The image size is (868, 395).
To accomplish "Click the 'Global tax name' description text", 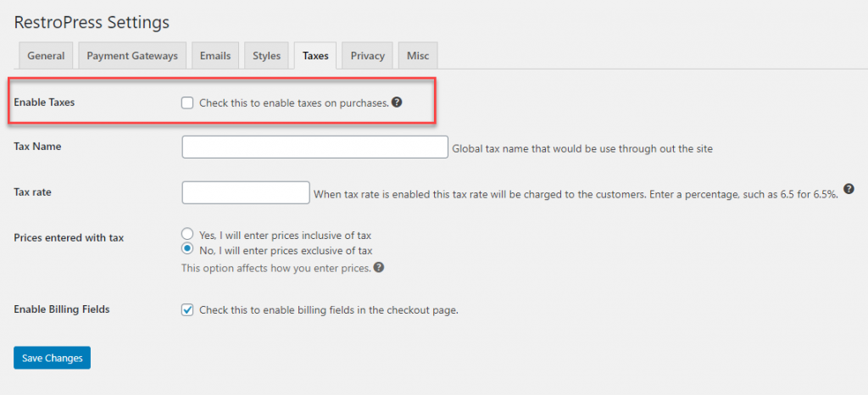I will coord(582,149).
